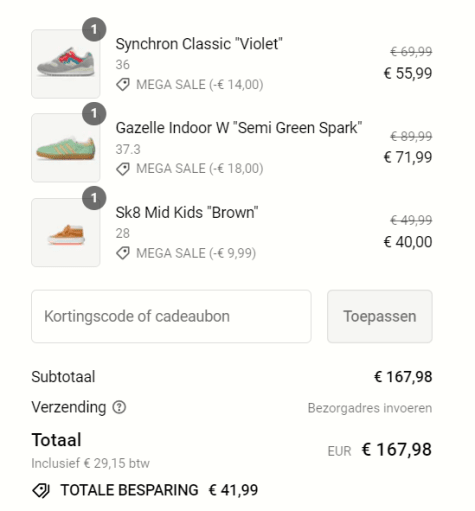475x511 pixels.
Task: Click the Totaal amount € 167,98
Action: coord(397,449)
